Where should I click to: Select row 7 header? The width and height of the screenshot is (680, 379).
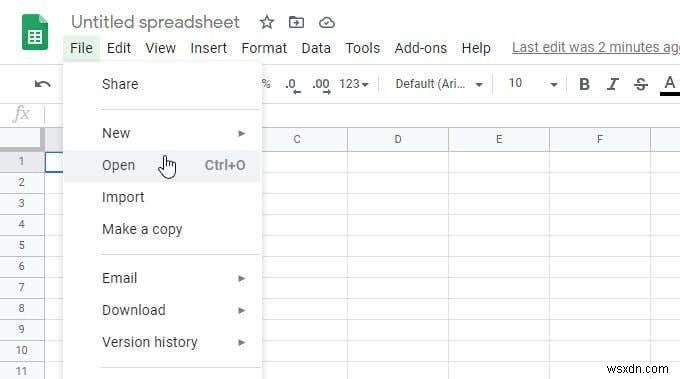(22, 287)
